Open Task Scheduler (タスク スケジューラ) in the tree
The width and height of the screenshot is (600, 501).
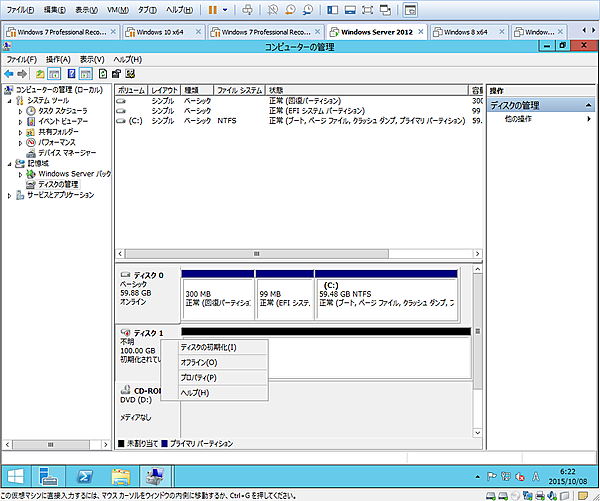(x=62, y=110)
